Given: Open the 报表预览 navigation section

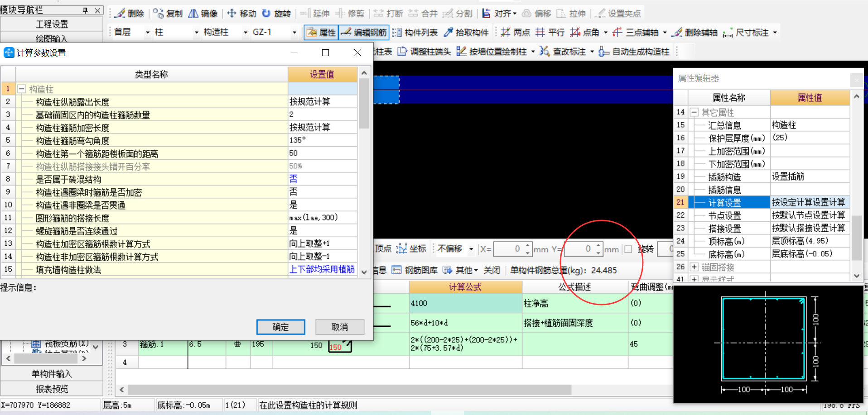Looking at the screenshot, I should 52,389.
